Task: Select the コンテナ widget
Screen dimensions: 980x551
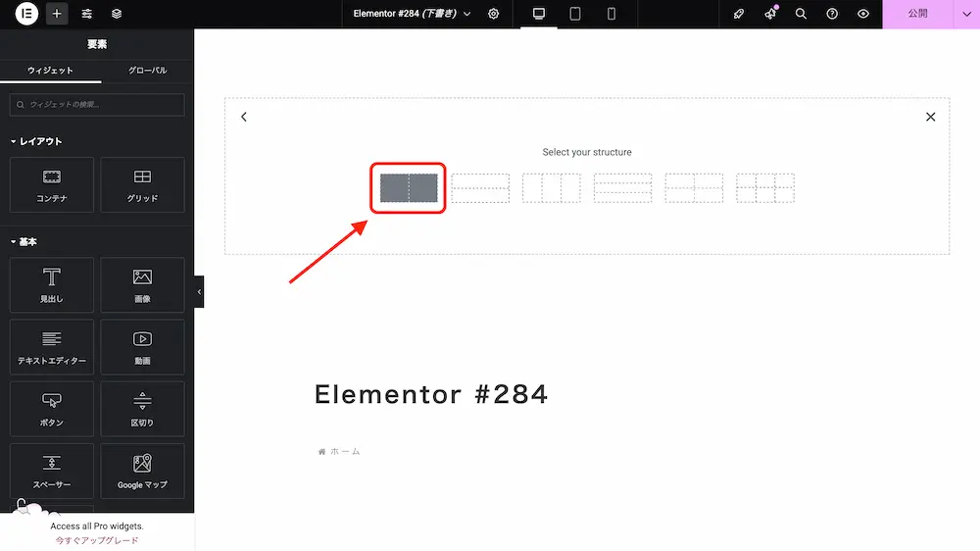Action: coord(52,185)
